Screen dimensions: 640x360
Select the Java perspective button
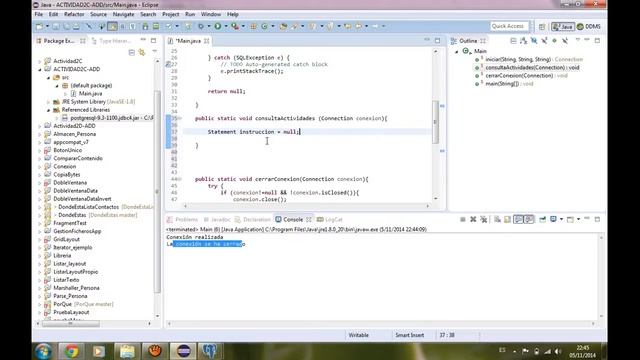point(563,27)
